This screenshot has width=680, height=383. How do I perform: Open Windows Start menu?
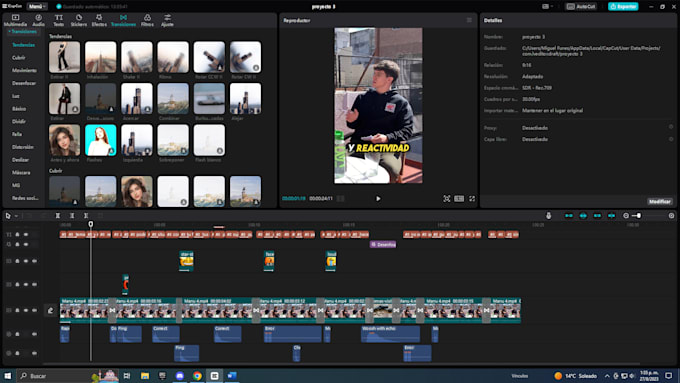click(7, 376)
